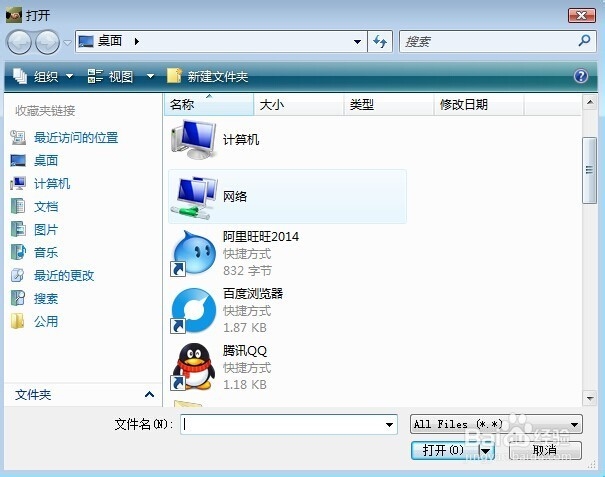Open 最近访问的位置 in favorites links

tap(76, 138)
